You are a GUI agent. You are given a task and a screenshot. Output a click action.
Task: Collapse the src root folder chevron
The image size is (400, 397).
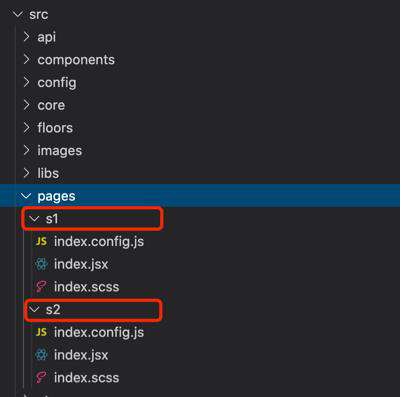point(17,14)
